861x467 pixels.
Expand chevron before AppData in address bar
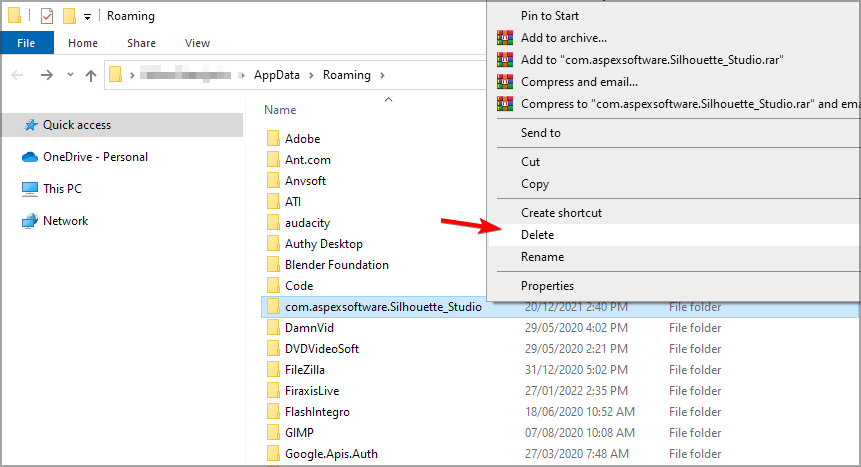242,75
